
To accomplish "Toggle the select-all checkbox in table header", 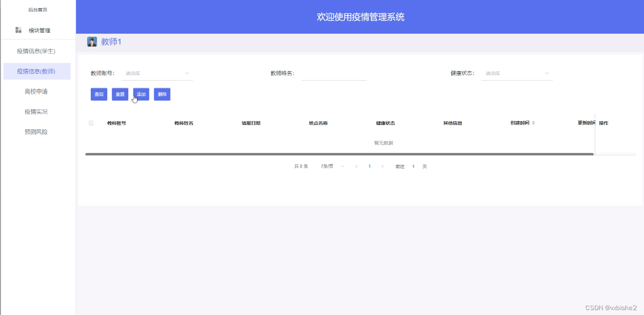I will click(x=91, y=123).
